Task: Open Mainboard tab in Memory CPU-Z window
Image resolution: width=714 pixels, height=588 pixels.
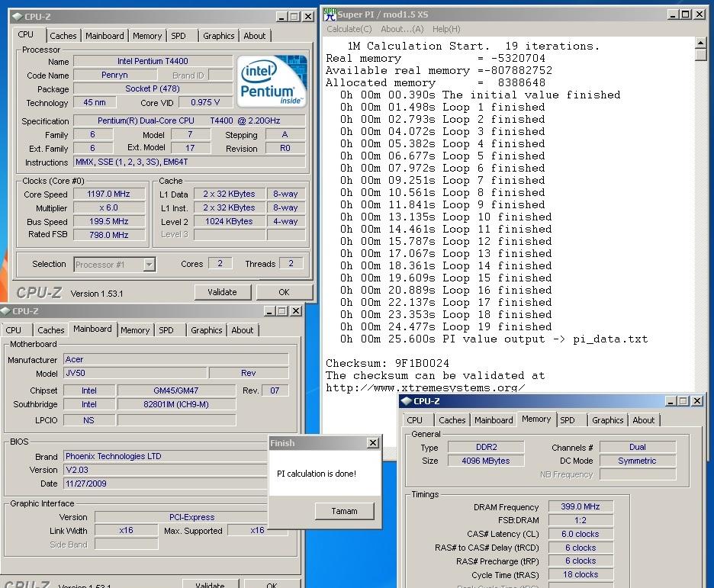Action: coord(494,420)
